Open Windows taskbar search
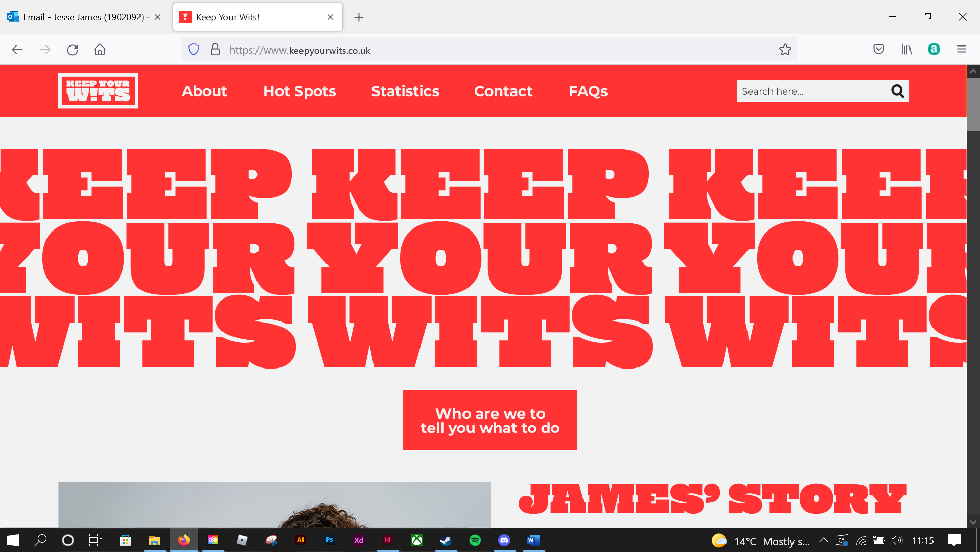The height and width of the screenshot is (552, 980). (40, 540)
